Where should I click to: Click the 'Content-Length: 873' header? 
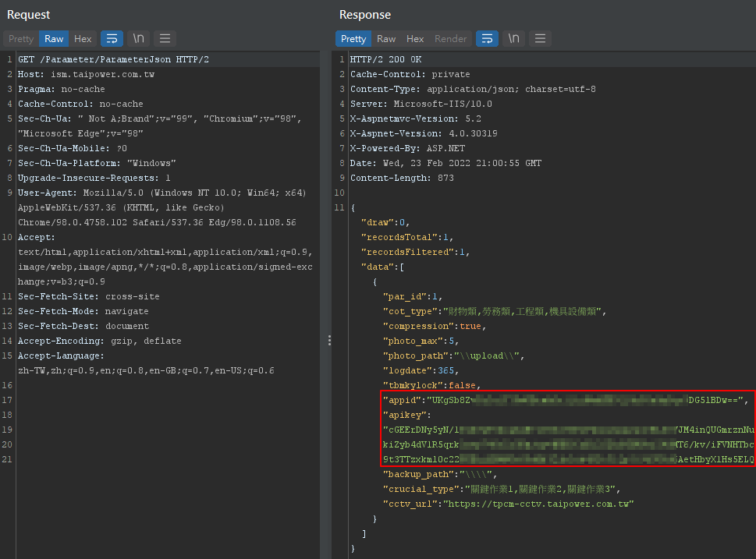click(x=402, y=178)
